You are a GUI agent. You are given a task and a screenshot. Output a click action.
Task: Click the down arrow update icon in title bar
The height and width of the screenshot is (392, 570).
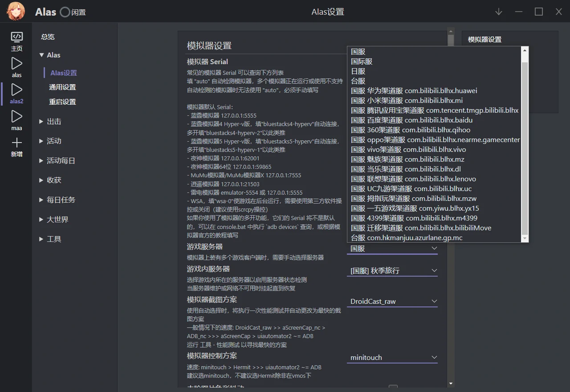coord(499,12)
